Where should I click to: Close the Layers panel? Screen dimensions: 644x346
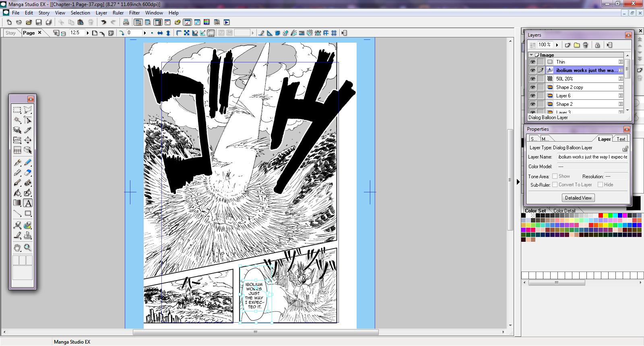628,35
